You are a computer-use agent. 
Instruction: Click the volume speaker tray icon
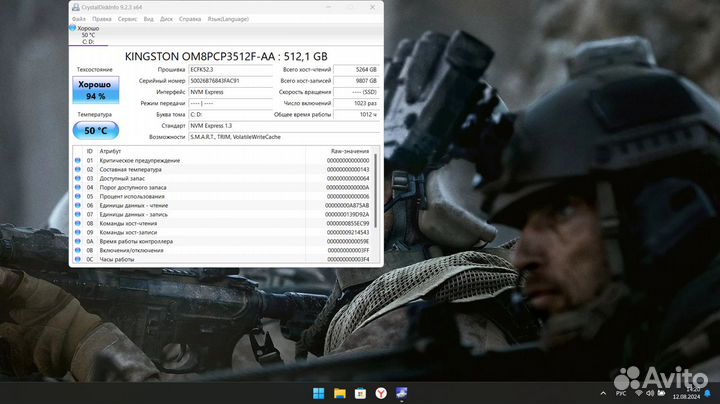pos(649,393)
